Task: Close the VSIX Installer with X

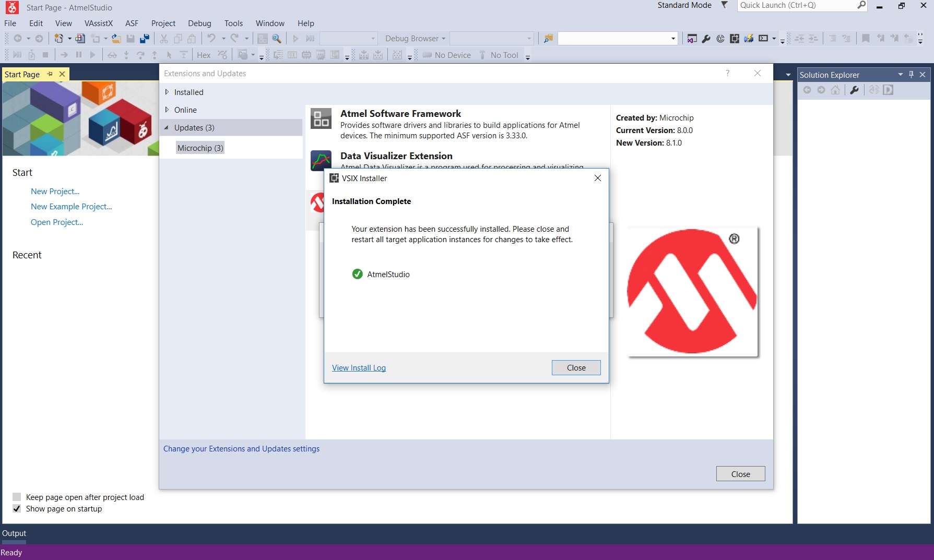Action: pos(598,178)
